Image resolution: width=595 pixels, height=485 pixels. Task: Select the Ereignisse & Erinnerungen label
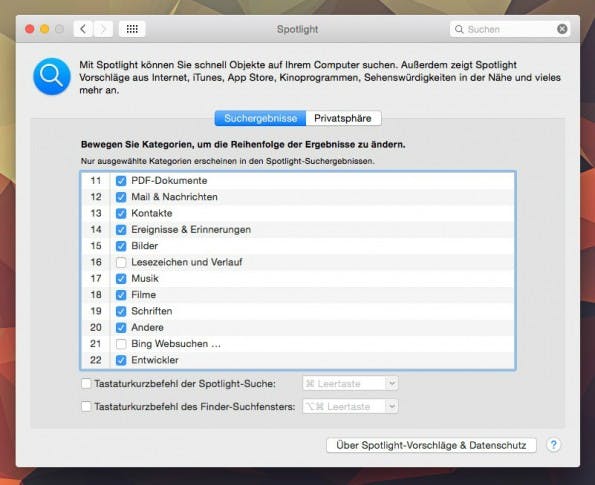click(191, 230)
